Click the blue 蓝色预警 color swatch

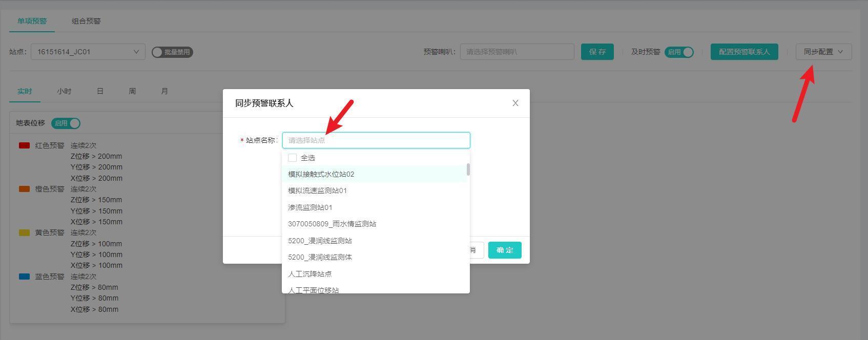(x=24, y=277)
